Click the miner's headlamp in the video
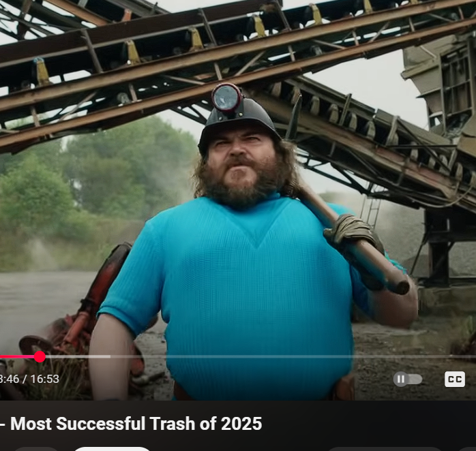The image size is (476, 451). click(226, 97)
